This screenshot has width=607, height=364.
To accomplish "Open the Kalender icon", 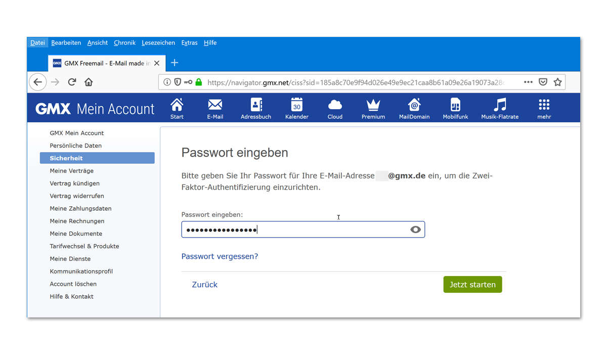I will pyautogui.click(x=297, y=105).
